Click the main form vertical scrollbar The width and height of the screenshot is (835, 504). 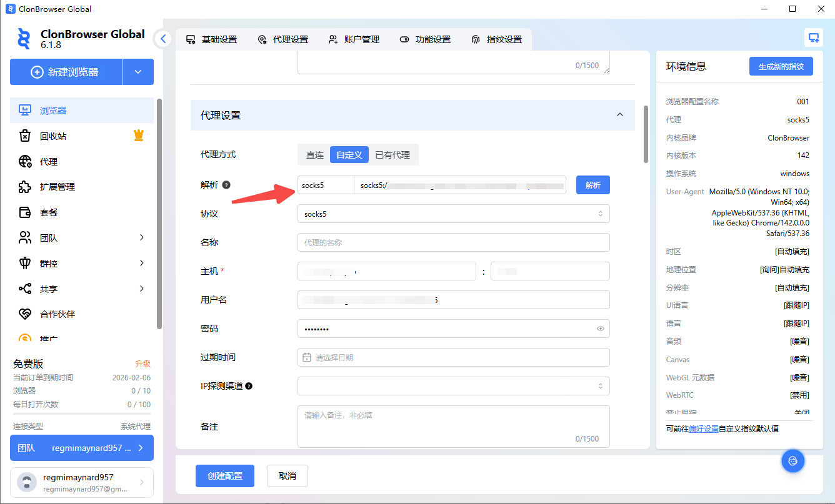coord(646,134)
